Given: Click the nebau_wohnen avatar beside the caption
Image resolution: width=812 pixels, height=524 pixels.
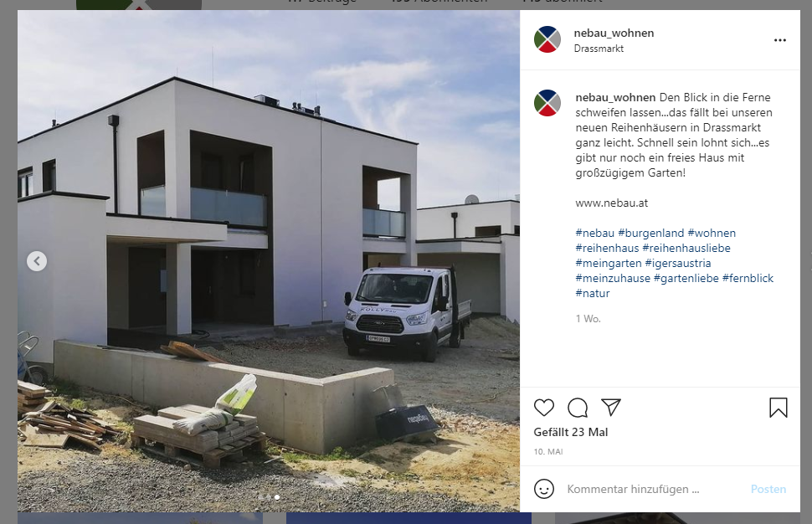Looking at the screenshot, I should tap(547, 103).
